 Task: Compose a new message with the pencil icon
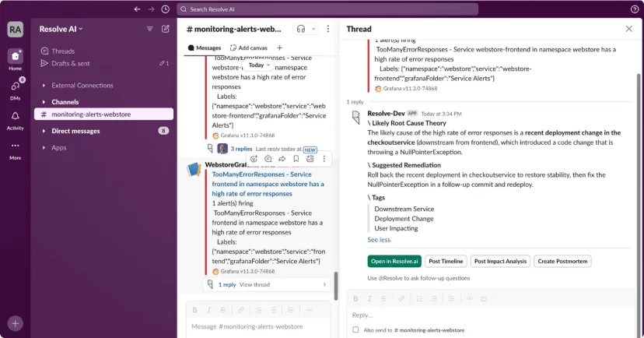coord(166,29)
